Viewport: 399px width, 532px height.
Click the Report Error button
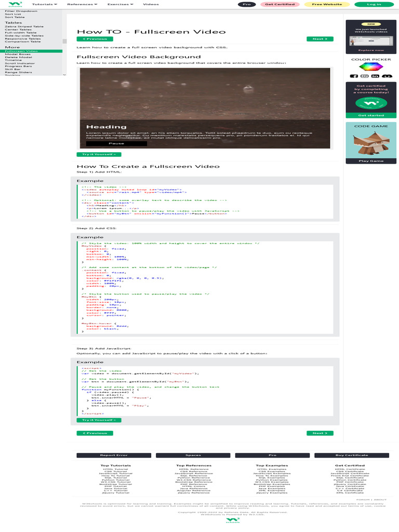114,455
